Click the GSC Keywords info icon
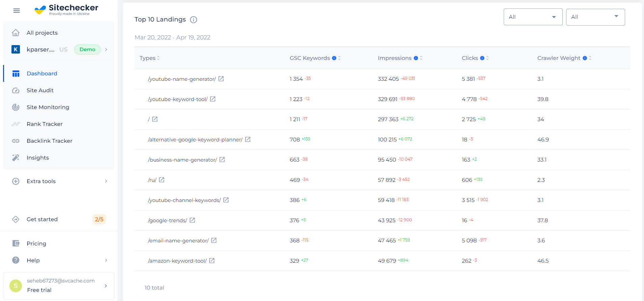Viewport: 644px width, 301px height. (x=334, y=58)
